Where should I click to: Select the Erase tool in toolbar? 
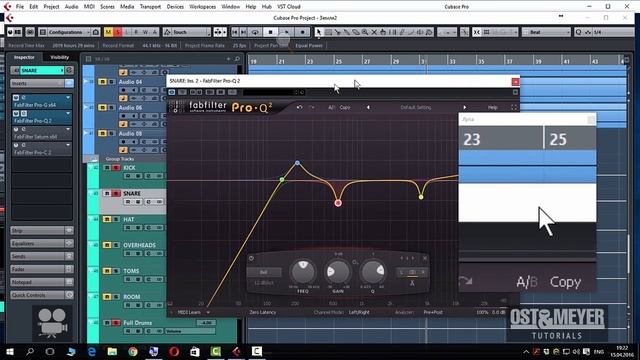tap(356, 32)
